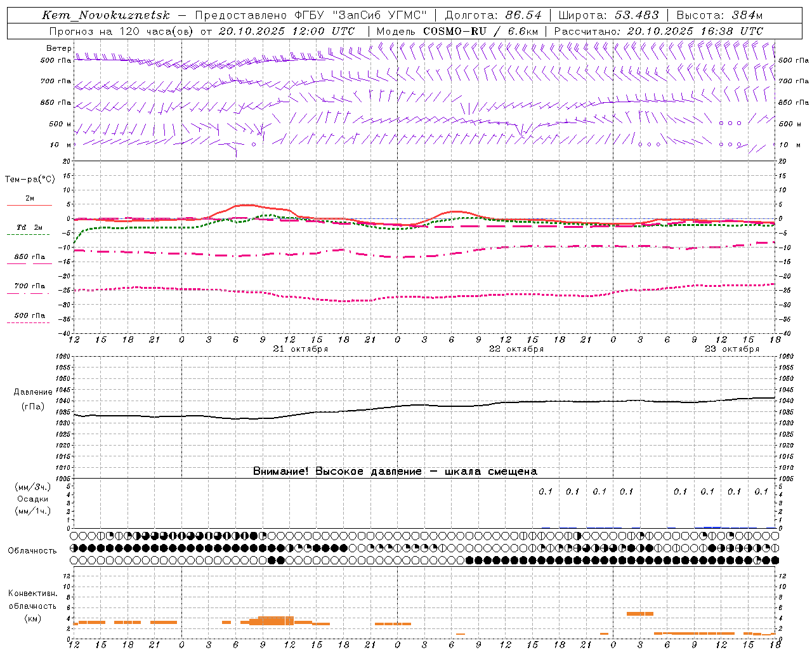Image resolution: width=812 pixels, height=650 pixels.
Task: Click the '500 м' wind level label
Action: (x=61, y=124)
